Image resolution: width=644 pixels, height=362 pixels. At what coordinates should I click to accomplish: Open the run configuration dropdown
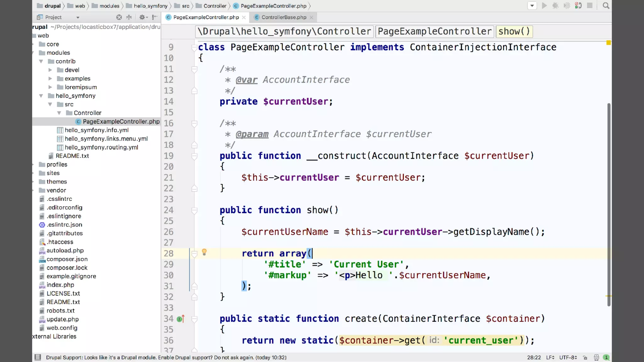532,6
